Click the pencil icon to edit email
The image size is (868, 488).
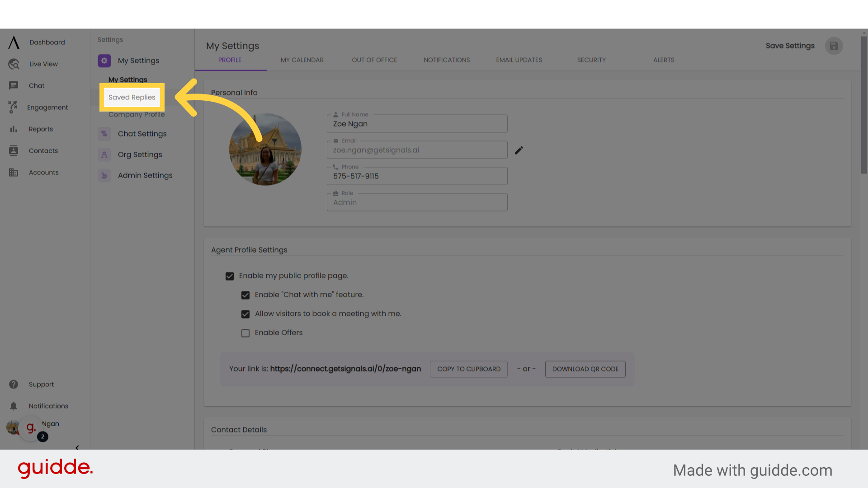(x=519, y=150)
